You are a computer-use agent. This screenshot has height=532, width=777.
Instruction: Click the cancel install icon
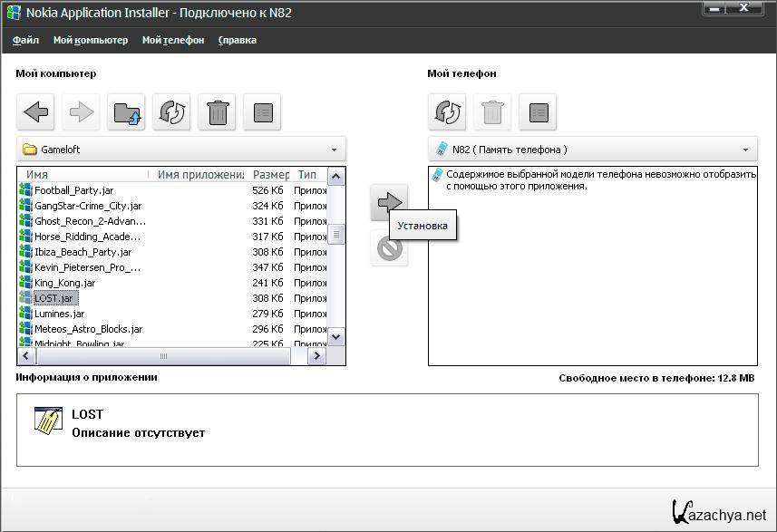[389, 248]
